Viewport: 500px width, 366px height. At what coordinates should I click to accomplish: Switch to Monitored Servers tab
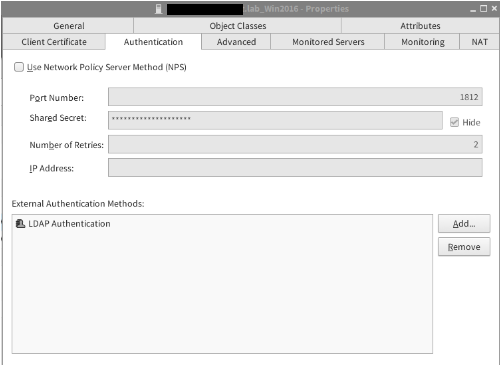(328, 42)
